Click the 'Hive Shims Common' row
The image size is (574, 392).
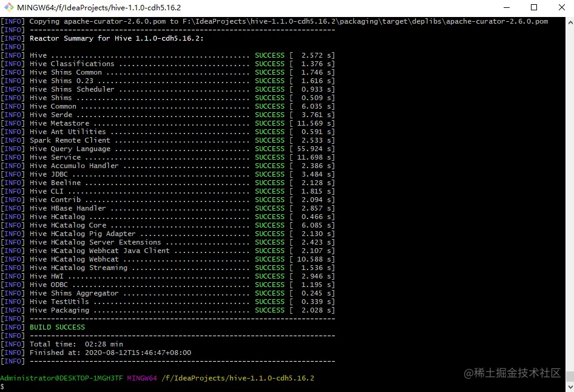click(167, 72)
